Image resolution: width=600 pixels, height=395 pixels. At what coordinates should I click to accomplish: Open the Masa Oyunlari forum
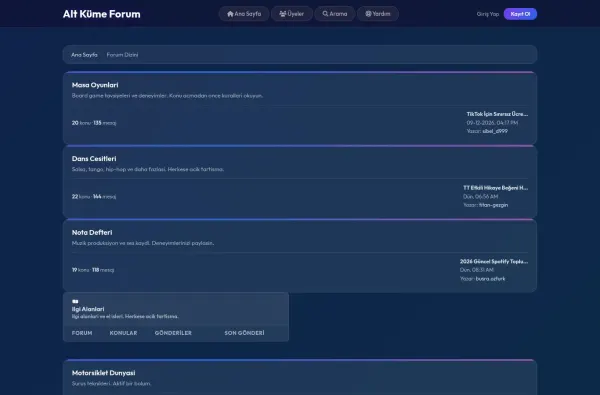pos(95,85)
